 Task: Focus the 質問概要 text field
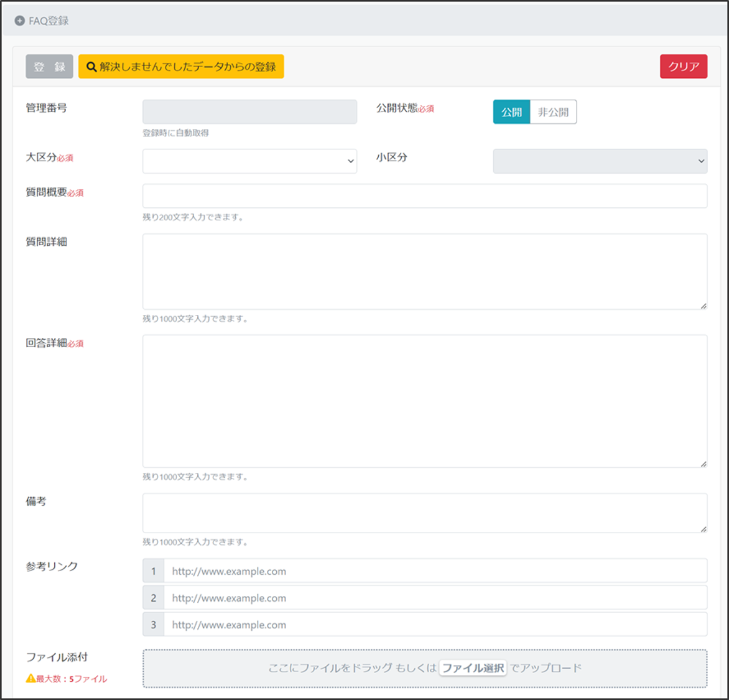pyautogui.click(x=424, y=196)
